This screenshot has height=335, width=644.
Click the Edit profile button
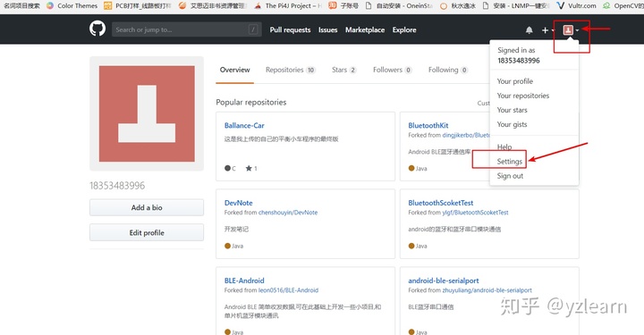pyautogui.click(x=147, y=232)
